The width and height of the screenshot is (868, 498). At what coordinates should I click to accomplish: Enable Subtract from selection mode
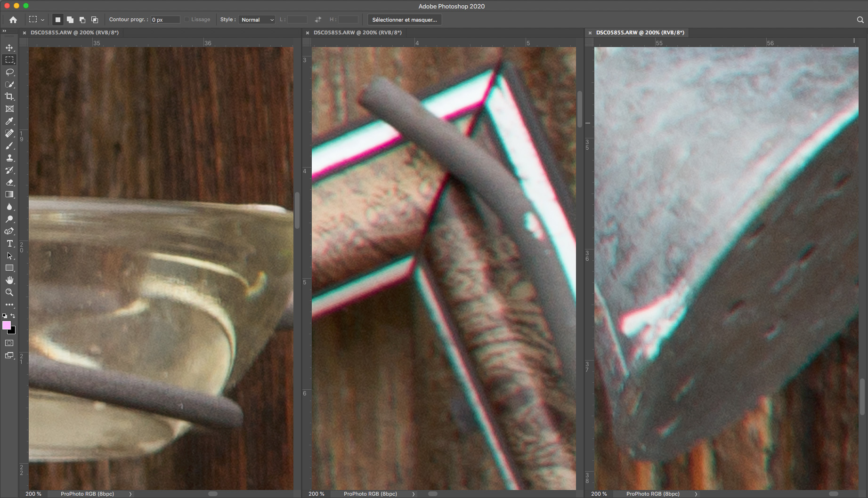tap(82, 20)
